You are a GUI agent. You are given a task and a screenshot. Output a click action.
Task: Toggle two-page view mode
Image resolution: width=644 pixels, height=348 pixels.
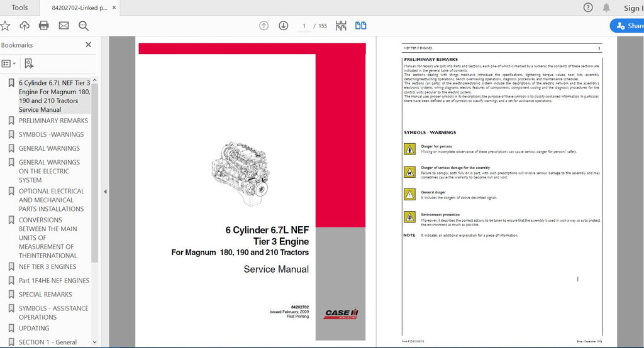click(360, 26)
